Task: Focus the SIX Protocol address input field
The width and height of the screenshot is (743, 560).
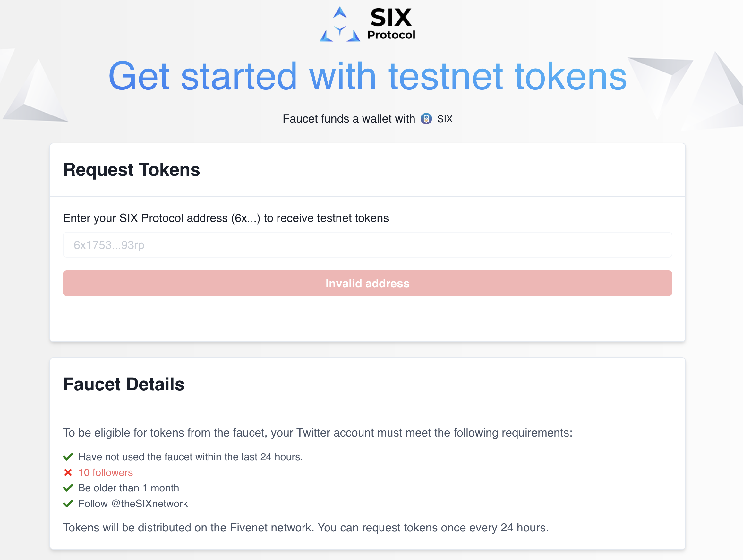Action: 367,245
